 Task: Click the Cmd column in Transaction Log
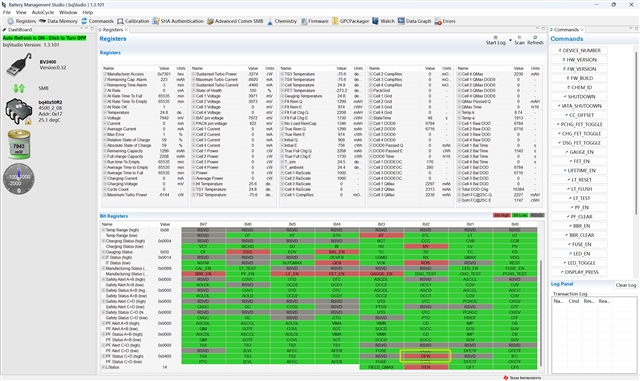click(x=573, y=301)
